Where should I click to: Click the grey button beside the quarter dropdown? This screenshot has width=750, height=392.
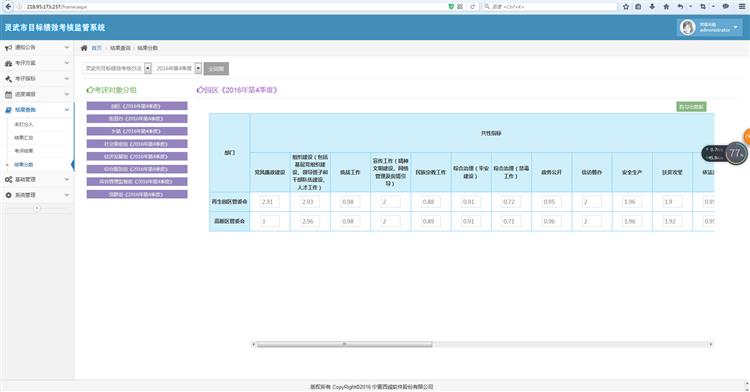coord(216,68)
